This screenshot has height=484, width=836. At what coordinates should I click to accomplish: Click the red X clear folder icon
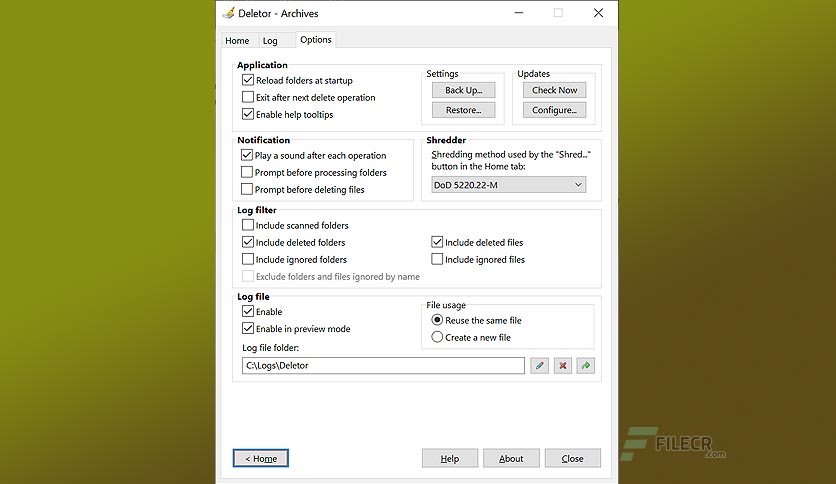(x=562, y=366)
